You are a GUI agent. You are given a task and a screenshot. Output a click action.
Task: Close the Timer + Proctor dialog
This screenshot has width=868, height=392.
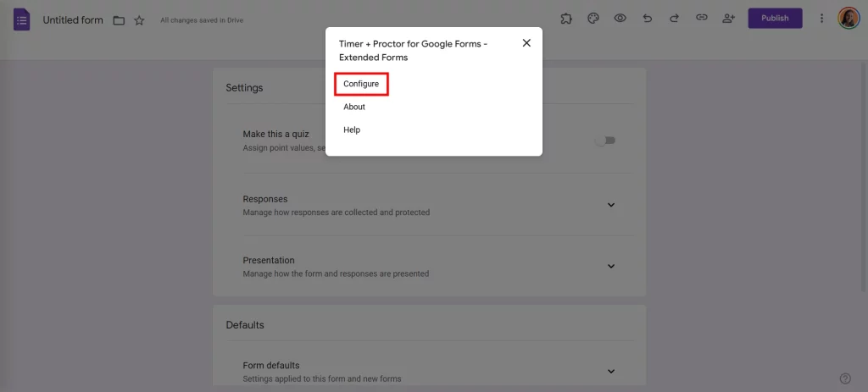pos(526,43)
